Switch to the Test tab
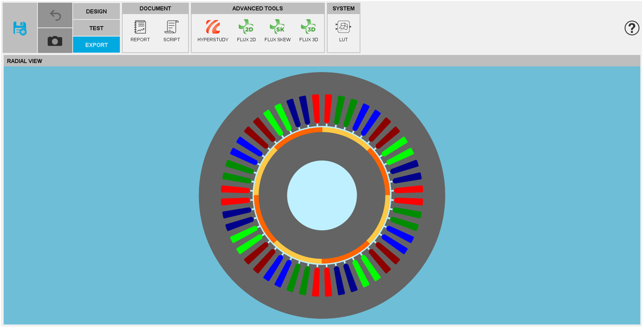The height and width of the screenshot is (328, 644). click(96, 28)
